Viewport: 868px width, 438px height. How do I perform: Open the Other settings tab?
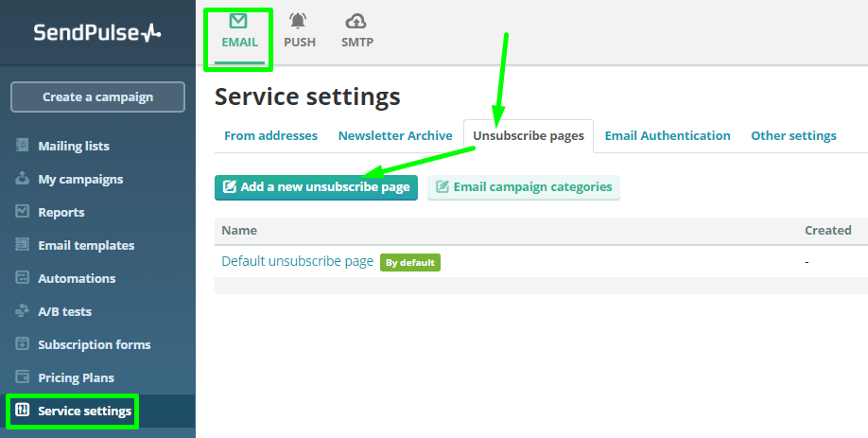tap(794, 136)
